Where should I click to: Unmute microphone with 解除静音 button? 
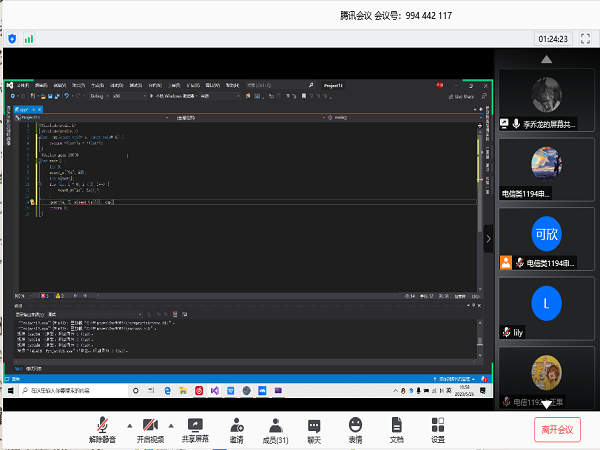tap(102, 429)
